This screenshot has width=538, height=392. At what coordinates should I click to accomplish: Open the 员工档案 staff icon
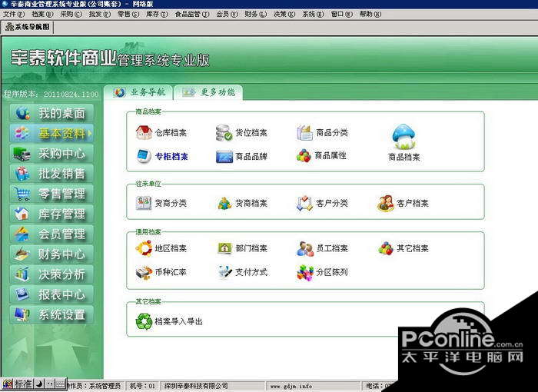pyautogui.click(x=304, y=248)
